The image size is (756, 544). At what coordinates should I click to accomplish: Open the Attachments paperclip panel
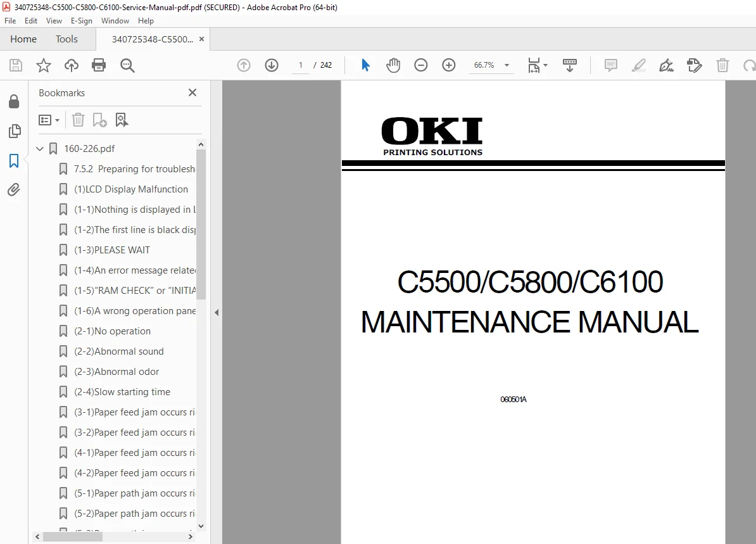[14, 190]
